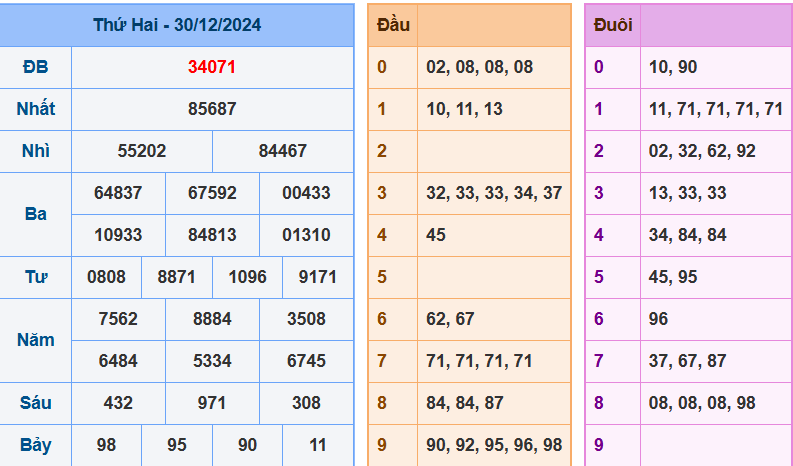The width and height of the screenshot is (793, 466).
Task: Click the Nhì prize number 55202
Action: pyautogui.click(x=142, y=151)
